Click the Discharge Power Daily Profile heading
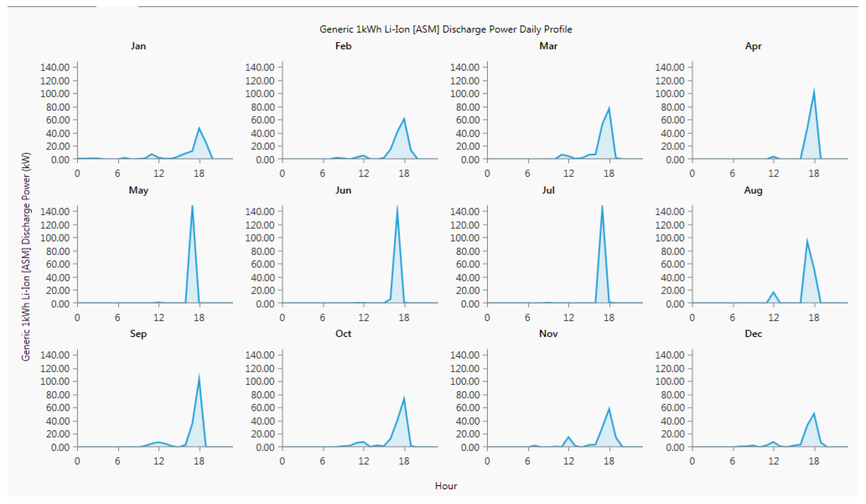The height and width of the screenshot is (504, 866). pyautogui.click(x=445, y=29)
